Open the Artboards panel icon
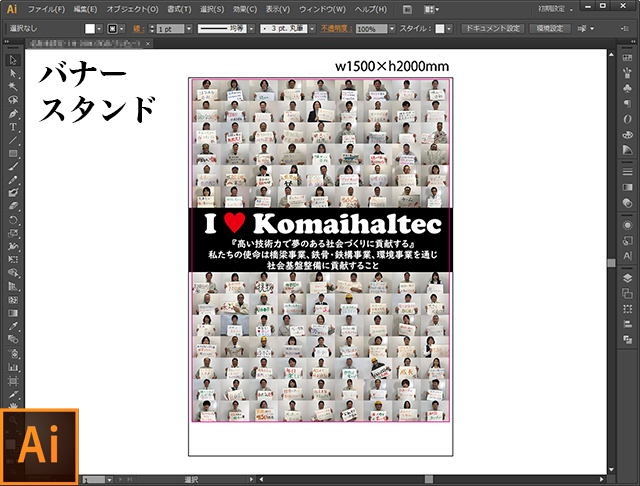 (627, 293)
